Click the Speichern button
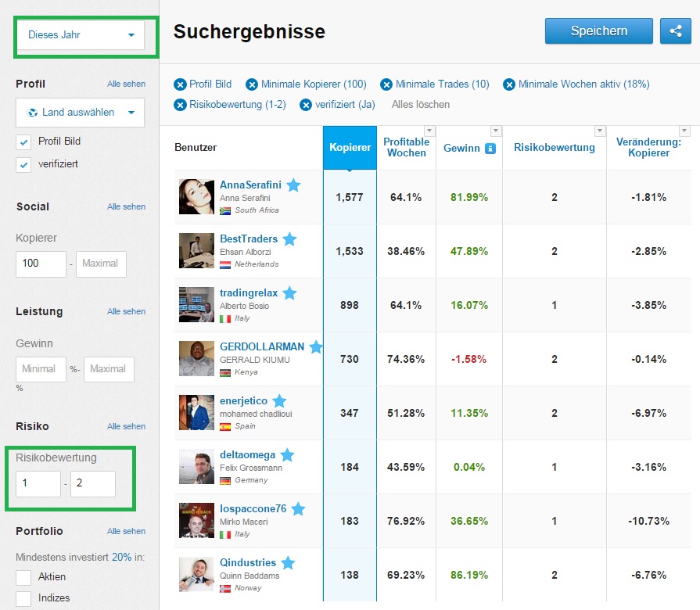Screen dimensions: 700x610 (x=598, y=31)
